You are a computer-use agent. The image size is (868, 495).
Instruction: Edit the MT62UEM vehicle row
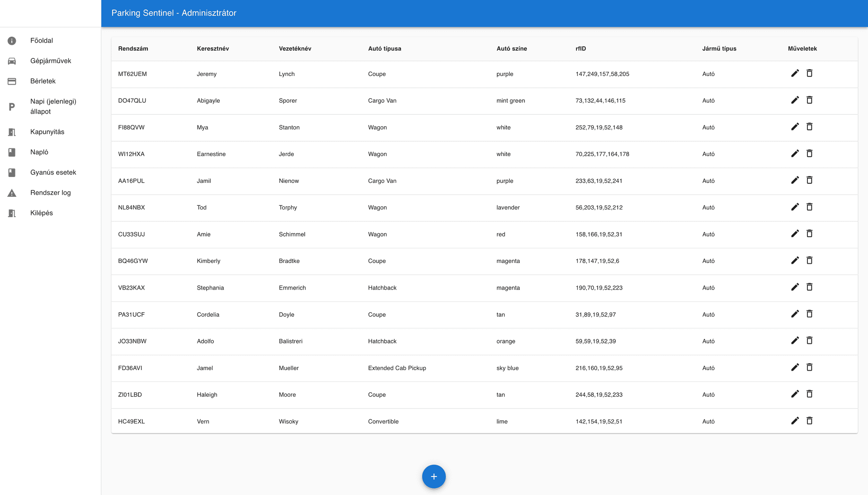pos(795,73)
